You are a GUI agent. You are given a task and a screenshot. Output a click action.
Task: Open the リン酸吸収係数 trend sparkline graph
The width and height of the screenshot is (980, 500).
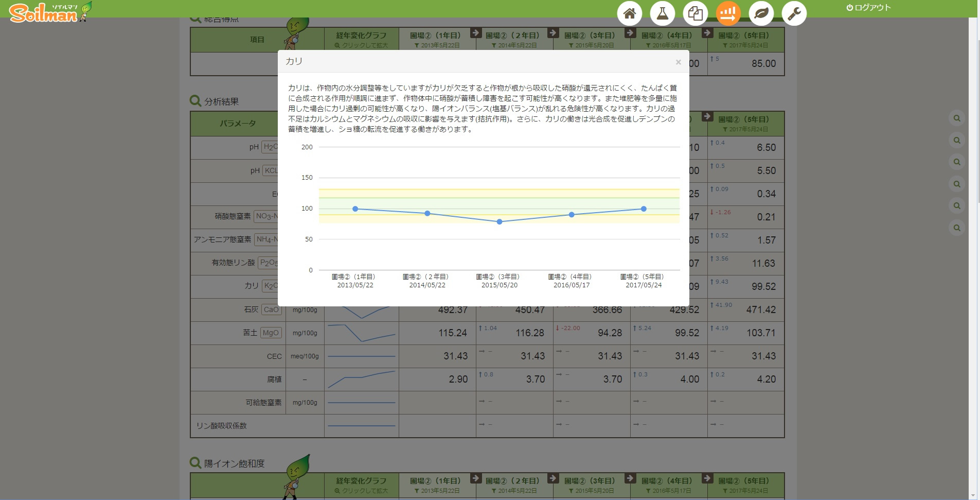pos(362,426)
